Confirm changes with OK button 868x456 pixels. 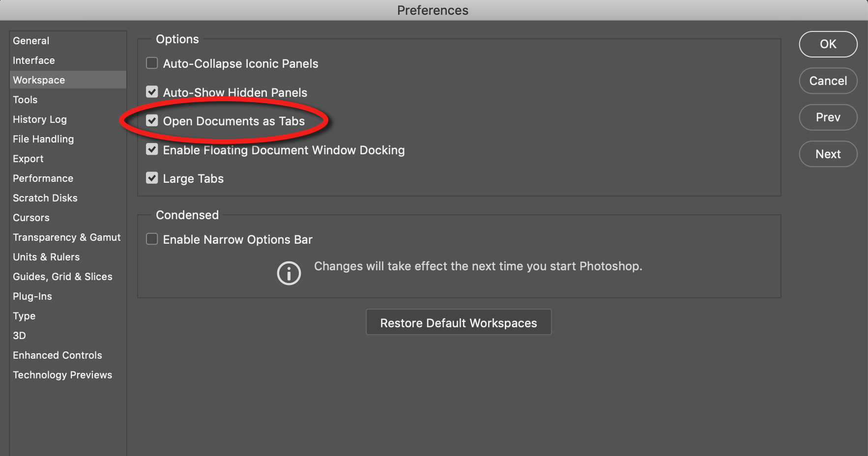tap(828, 44)
